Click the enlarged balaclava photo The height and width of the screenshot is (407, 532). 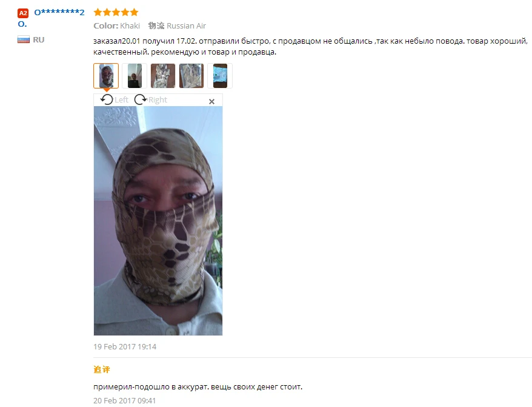[x=158, y=221]
